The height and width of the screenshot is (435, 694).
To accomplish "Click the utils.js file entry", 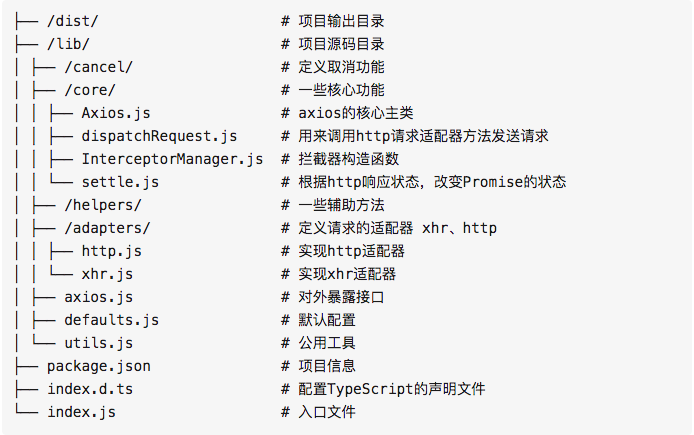I will tap(98, 343).
